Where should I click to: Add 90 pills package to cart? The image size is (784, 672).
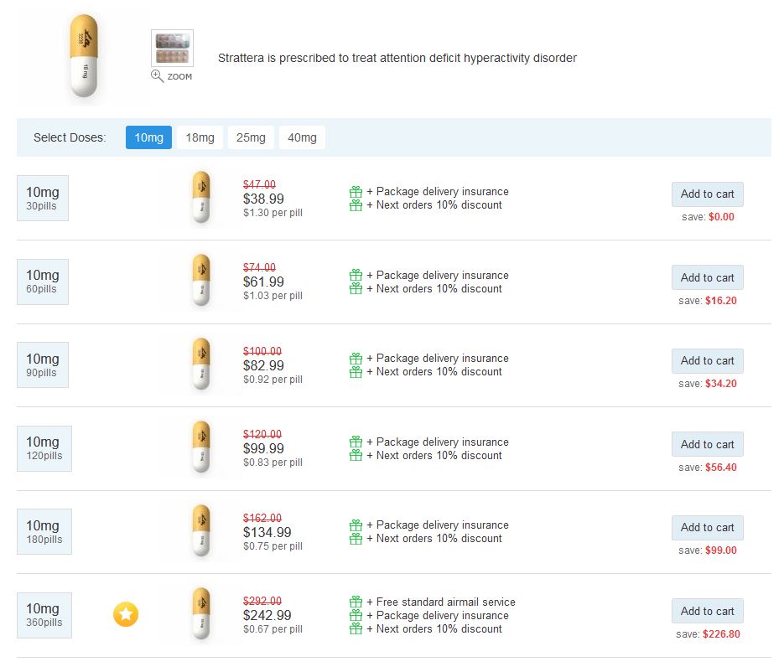pyautogui.click(x=708, y=361)
